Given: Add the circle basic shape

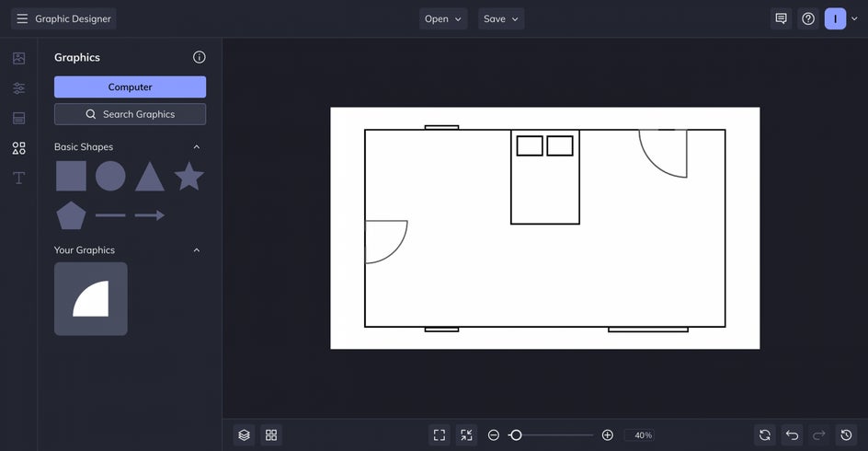Looking at the screenshot, I should pyautogui.click(x=110, y=176).
